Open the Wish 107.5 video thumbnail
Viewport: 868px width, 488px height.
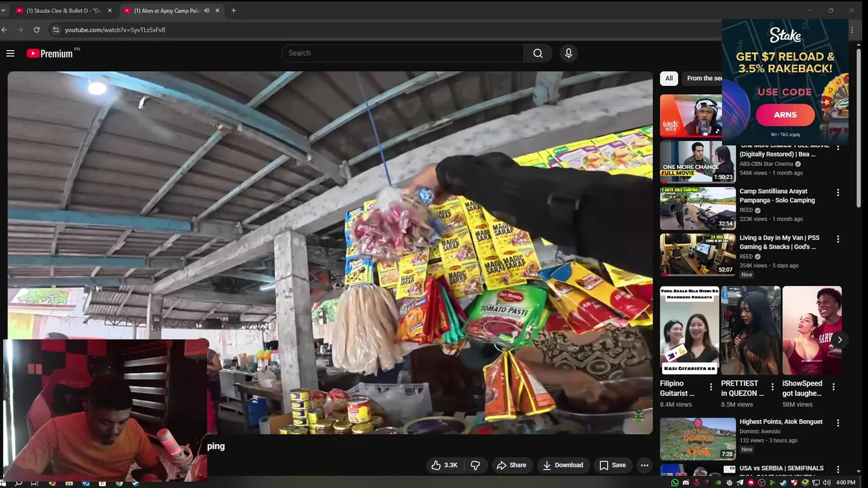pyautogui.click(x=691, y=115)
